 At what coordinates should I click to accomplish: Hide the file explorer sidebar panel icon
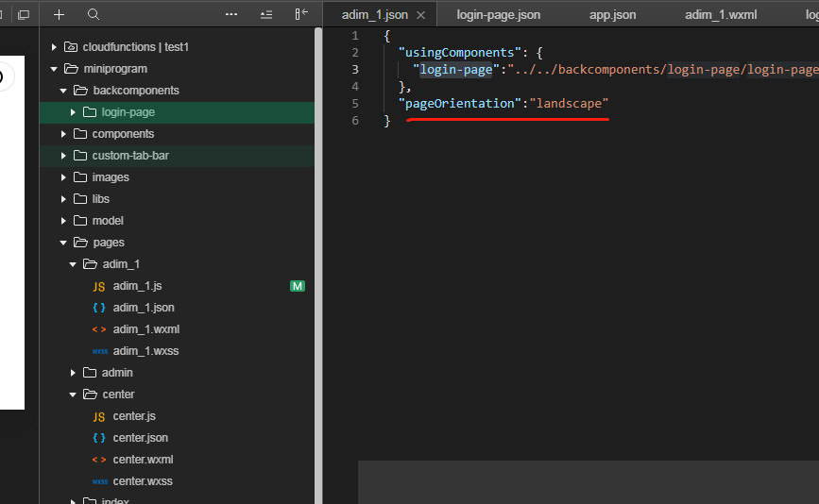point(301,15)
